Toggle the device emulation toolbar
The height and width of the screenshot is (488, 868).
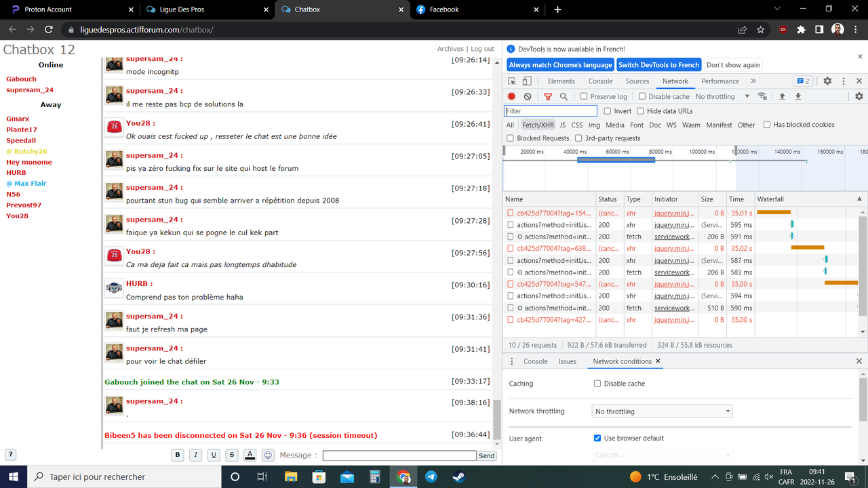tap(526, 81)
